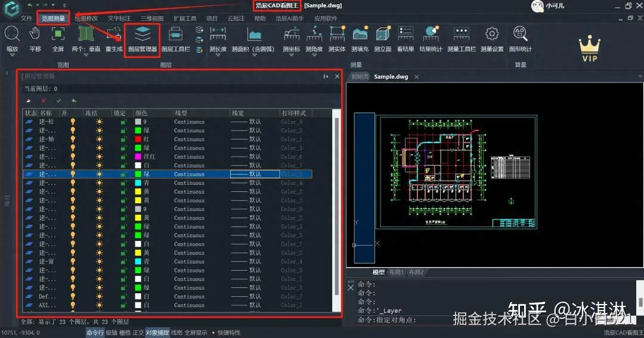Click the undo arrow in quick access bar

point(30,5)
